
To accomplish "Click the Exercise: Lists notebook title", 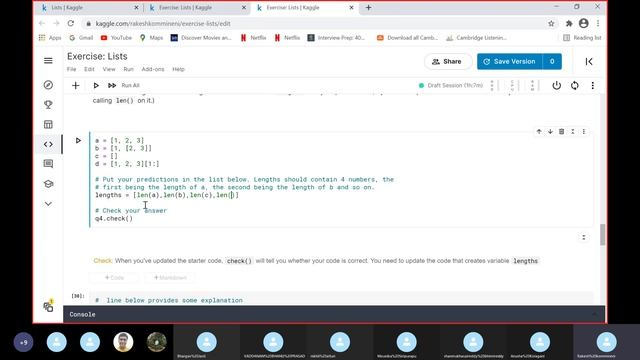I will pyautogui.click(x=97, y=56).
